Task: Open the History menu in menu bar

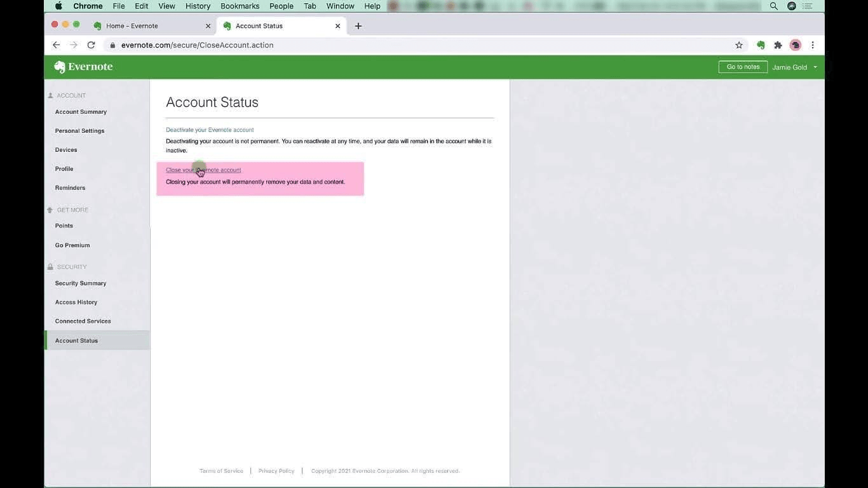Action: 198,6
